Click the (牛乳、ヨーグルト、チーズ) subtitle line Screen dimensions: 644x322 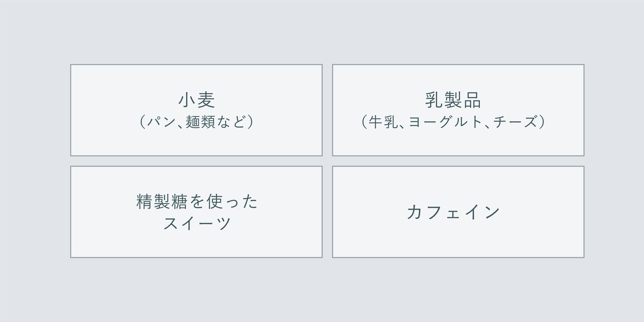coord(453,122)
